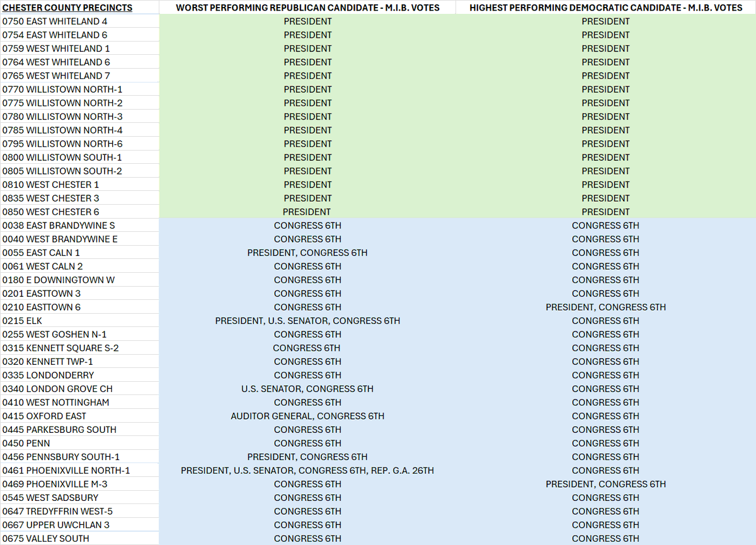This screenshot has height=545, width=756.
Task: Select the 0055 EAST CALN 1 precinct cell
Action: click(79, 253)
